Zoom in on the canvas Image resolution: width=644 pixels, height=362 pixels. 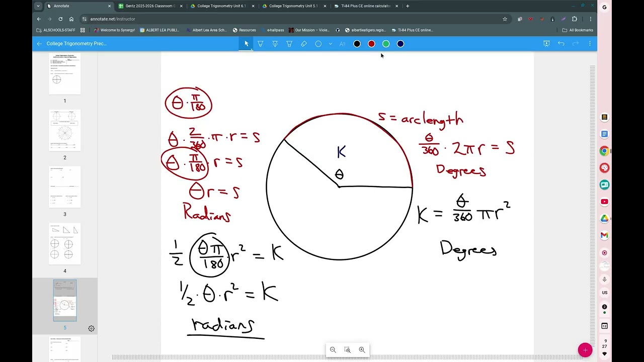point(362,350)
